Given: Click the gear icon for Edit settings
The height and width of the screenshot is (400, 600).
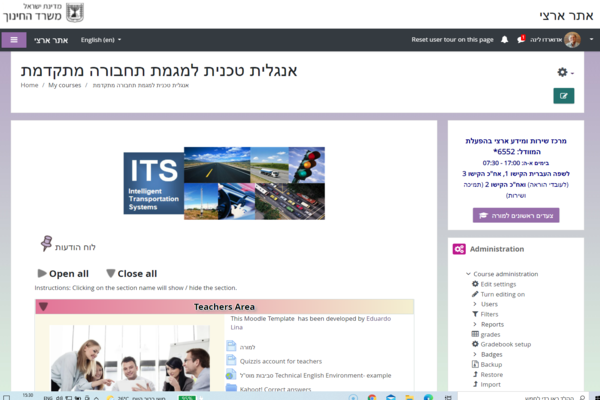Looking at the screenshot, I should click(x=475, y=284).
